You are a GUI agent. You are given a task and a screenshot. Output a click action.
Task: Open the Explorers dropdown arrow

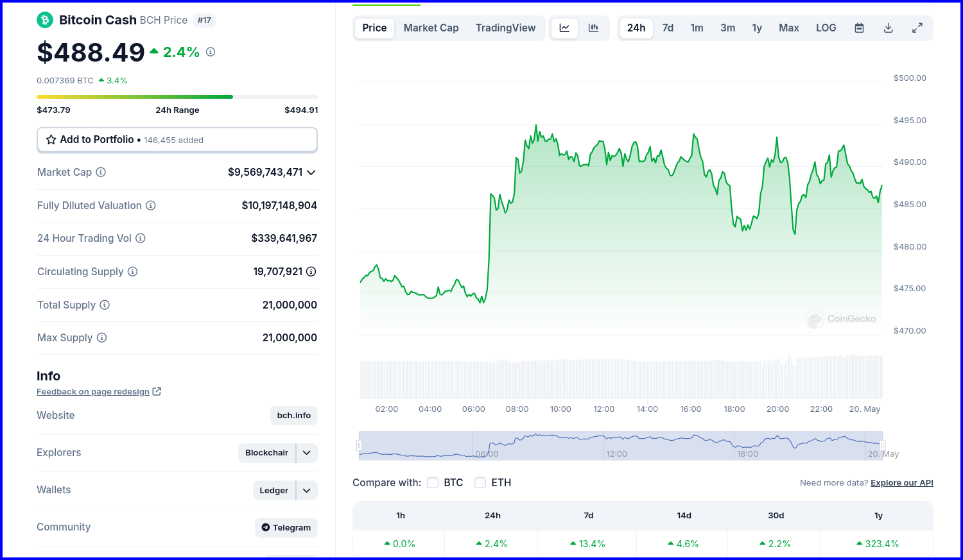point(307,453)
